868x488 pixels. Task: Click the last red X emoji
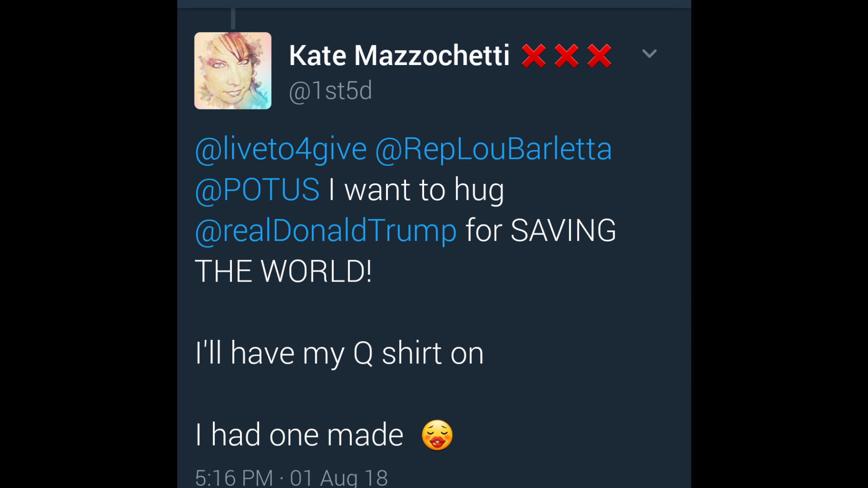pyautogui.click(x=599, y=56)
